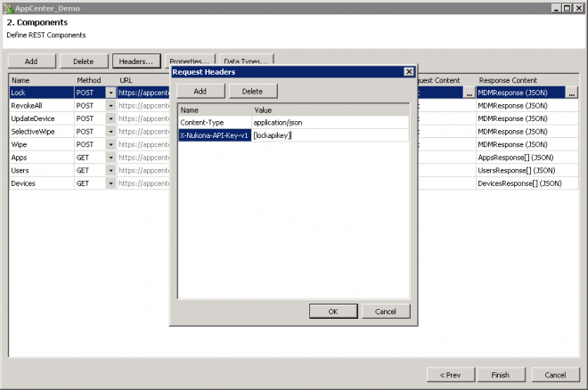Screen dimensions: 588x390
Task: Click Add in Request Headers dialog
Action: [x=200, y=92]
